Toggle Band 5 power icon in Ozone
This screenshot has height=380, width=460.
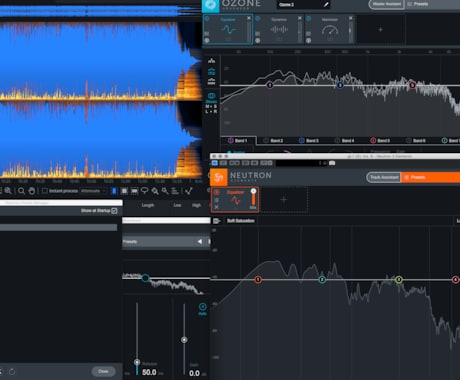[x=373, y=141]
